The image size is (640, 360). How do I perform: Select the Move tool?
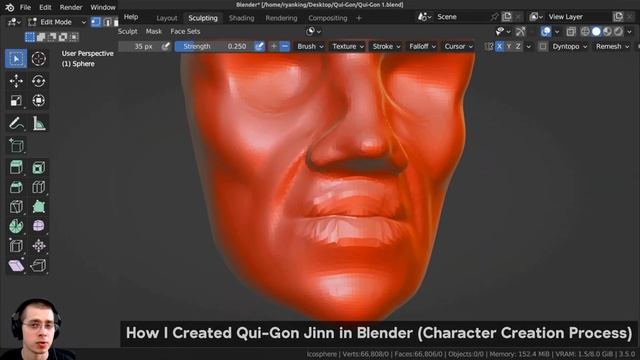pyautogui.click(x=16, y=81)
